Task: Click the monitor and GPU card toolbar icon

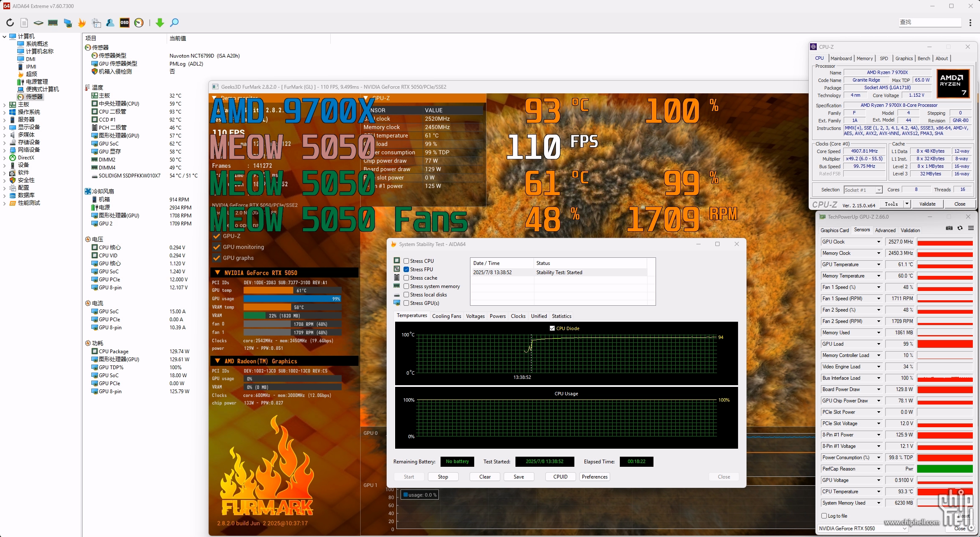Action: [68, 23]
